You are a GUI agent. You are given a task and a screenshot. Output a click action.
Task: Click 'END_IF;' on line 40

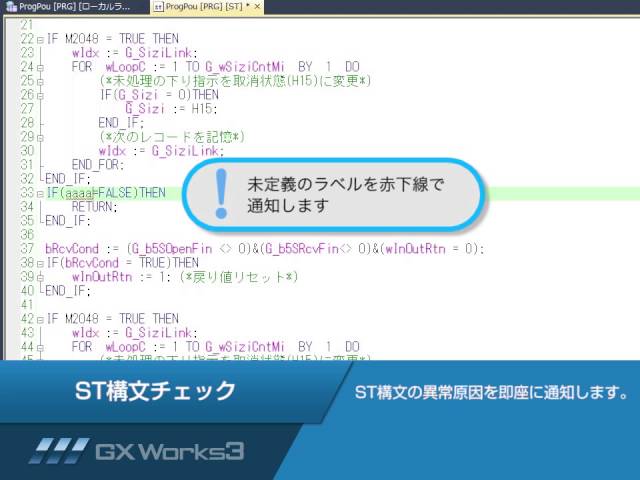[68, 291]
